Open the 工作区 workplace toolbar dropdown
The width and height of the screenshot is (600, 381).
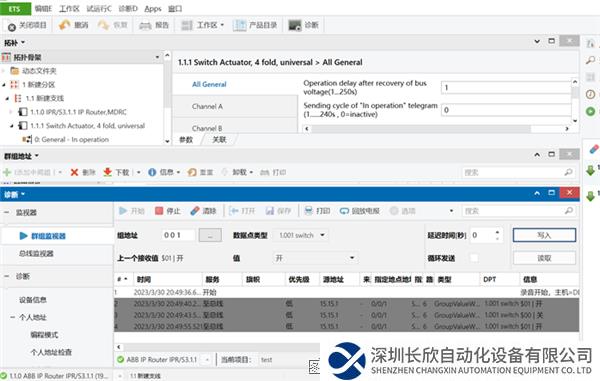coord(222,26)
